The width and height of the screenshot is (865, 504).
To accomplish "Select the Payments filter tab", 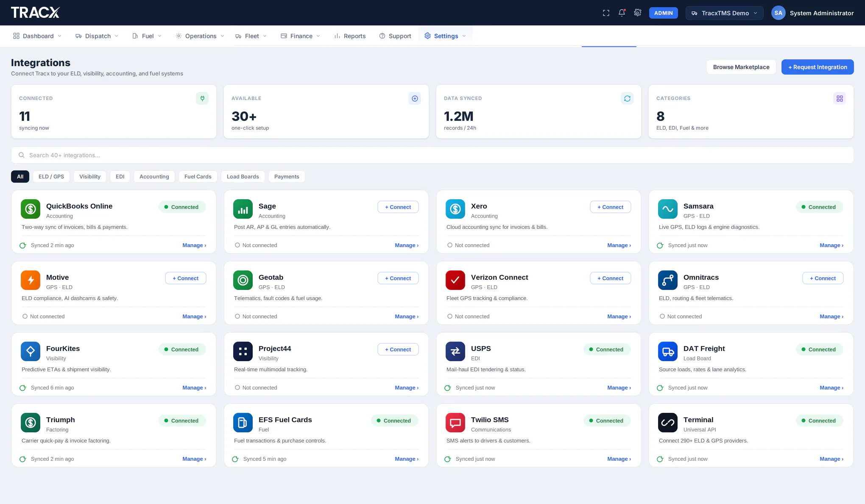I will coord(287,177).
